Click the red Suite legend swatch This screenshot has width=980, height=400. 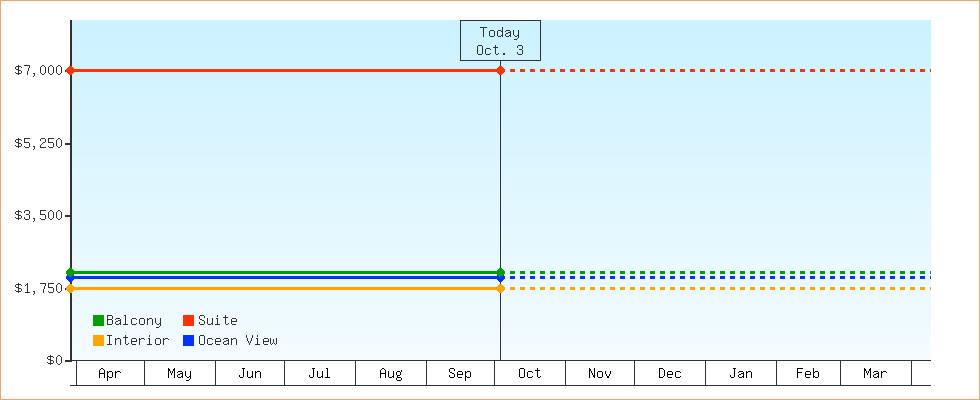[188, 320]
